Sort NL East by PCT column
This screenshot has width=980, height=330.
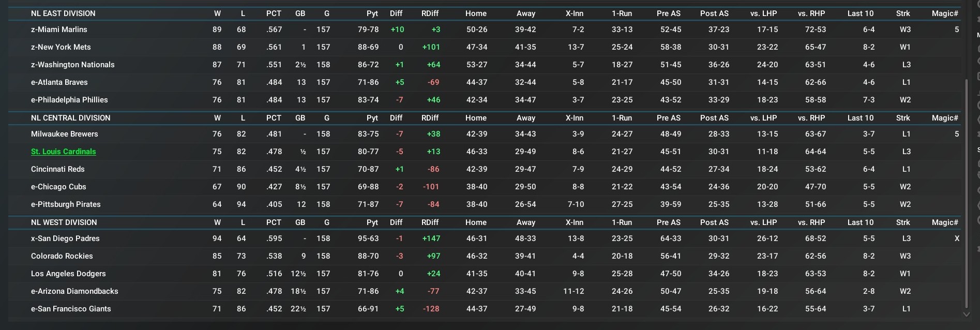click(274, 13)
